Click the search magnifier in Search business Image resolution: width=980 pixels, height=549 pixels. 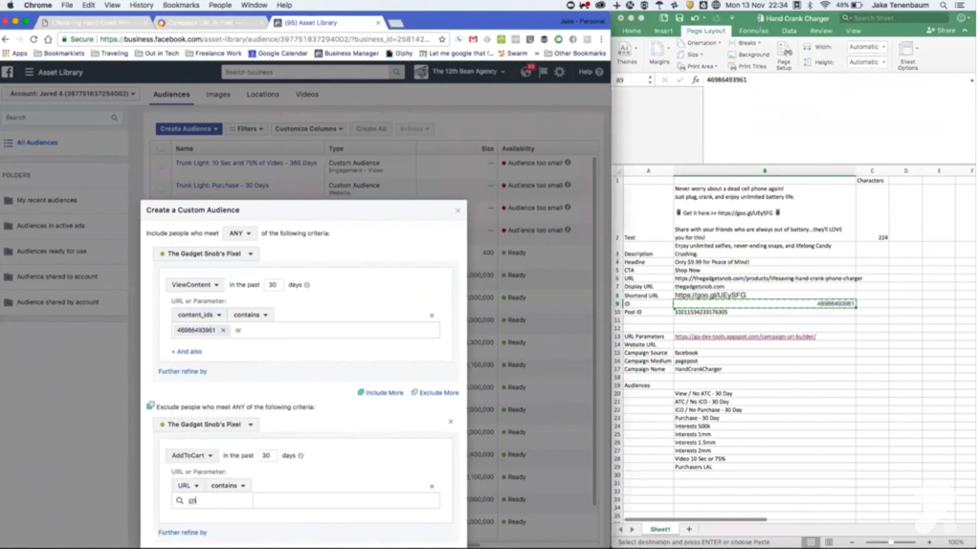click(x=396, y=72)
